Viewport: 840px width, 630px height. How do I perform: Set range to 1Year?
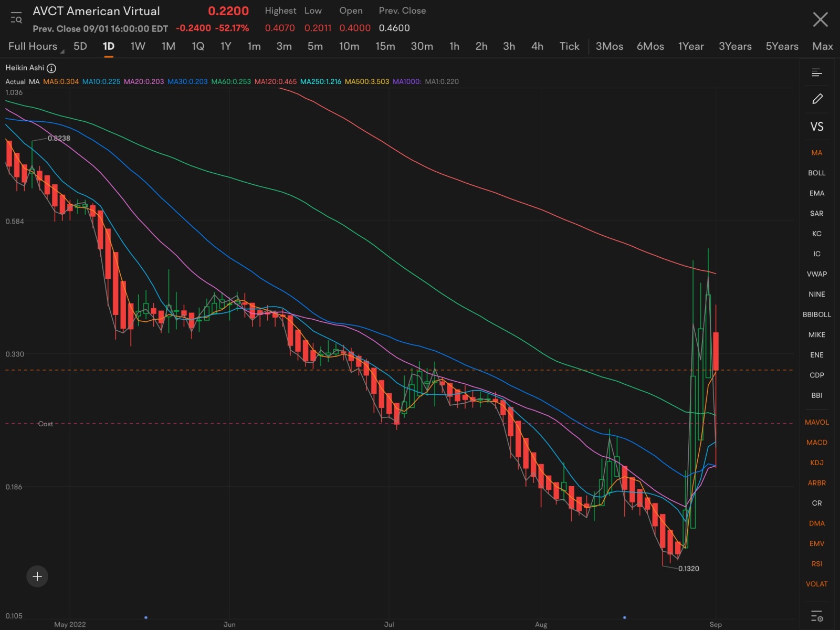691,46
